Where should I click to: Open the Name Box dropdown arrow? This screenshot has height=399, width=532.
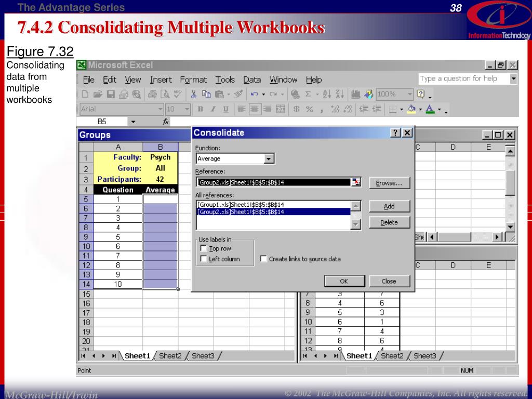coord(134,122)
